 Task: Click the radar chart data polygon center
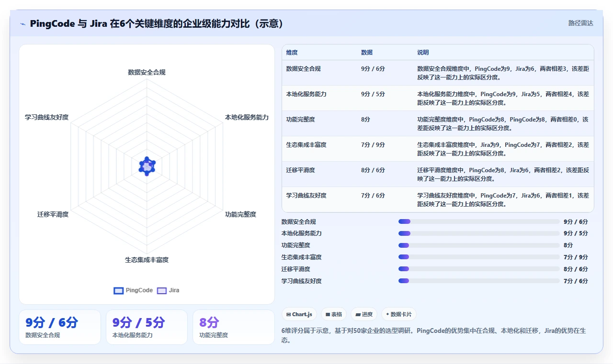147,166
